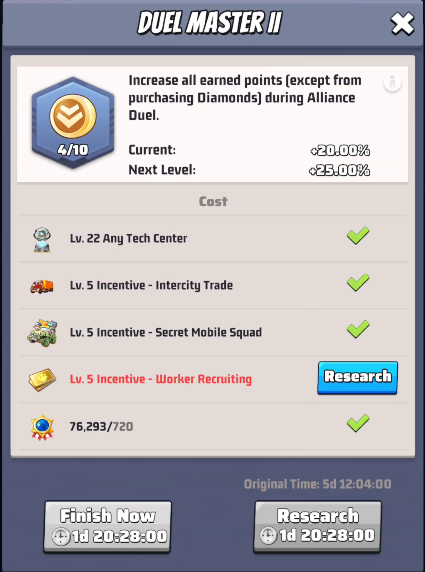Tap the Worker Recruiting gold ticket icon
425x572 pixels.
pos(42,379)
